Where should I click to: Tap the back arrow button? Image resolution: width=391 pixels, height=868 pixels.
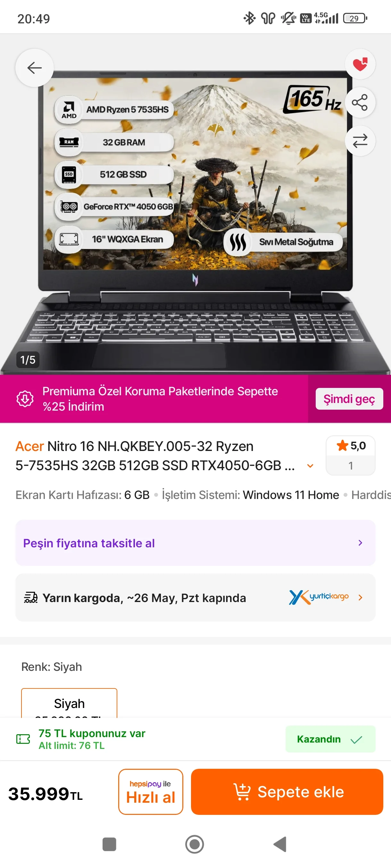(x=34, y=68)
